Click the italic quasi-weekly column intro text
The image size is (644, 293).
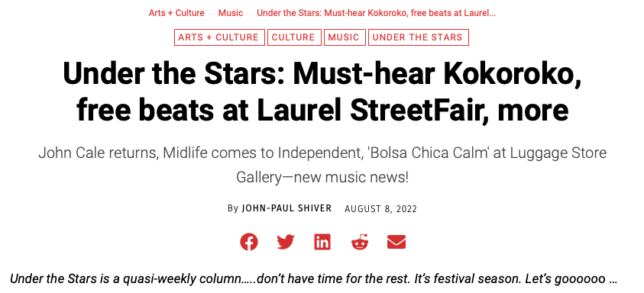(x=314, y=279)
